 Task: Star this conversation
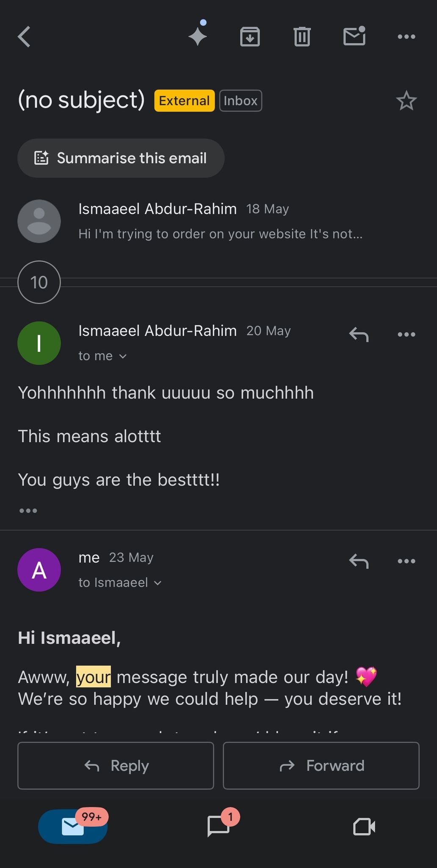[407, 101]
